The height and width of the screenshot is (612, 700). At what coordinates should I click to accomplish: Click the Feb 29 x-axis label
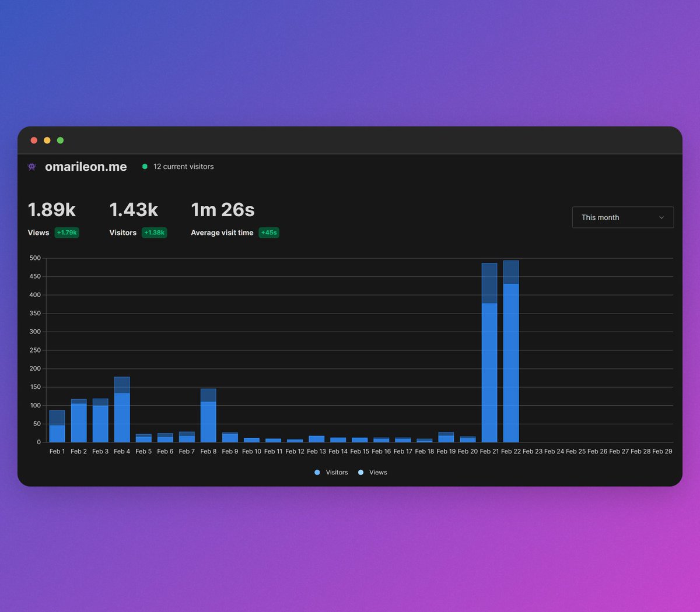click(662, 452)
